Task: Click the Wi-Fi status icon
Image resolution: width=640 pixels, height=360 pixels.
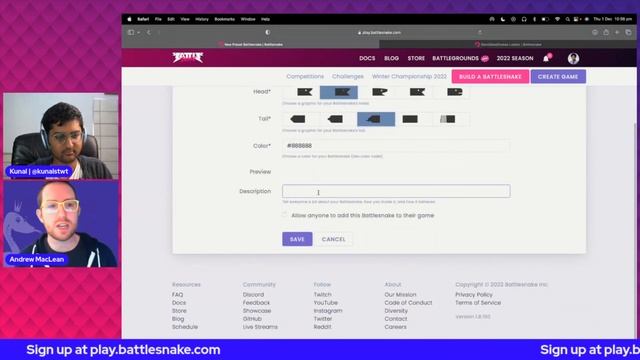Action: click(x=557, y=19)
